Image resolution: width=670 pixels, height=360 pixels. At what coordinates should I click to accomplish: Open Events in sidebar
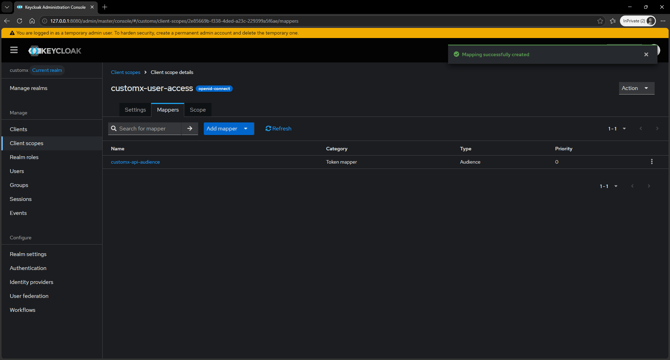pos(18,213)
